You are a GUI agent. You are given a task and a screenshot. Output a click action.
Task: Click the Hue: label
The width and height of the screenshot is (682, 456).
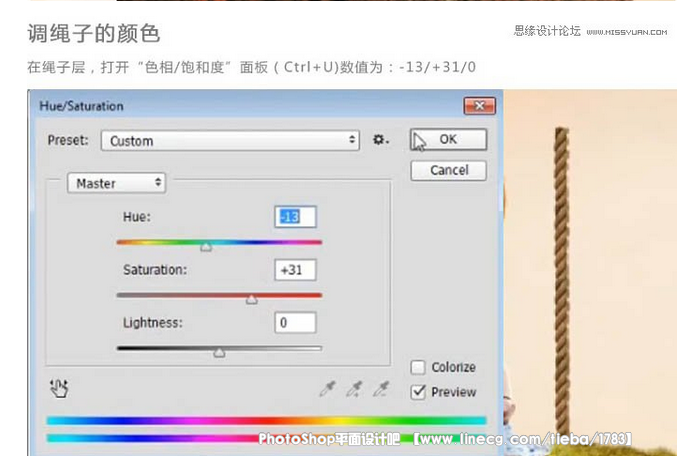[137, 217]
